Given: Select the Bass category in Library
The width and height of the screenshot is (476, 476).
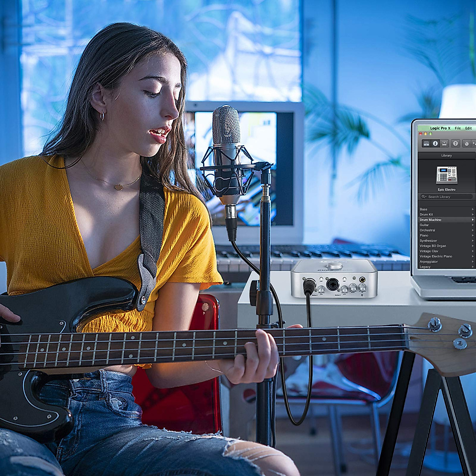Looking at the screenshot, I should [x=424, y=209].
